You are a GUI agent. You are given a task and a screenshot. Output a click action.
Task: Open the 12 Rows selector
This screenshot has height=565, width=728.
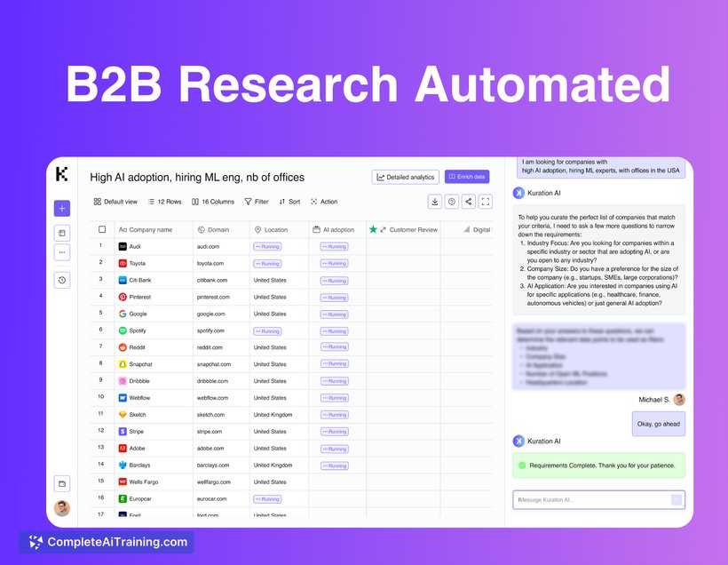click(x=164, y=202)
